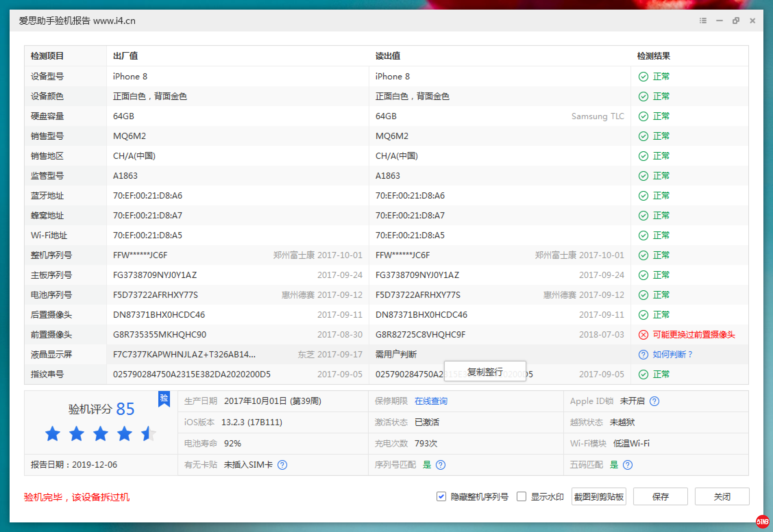
Task: Click question icon next to 序列号匹配
Action: click(x=441, y=465)
